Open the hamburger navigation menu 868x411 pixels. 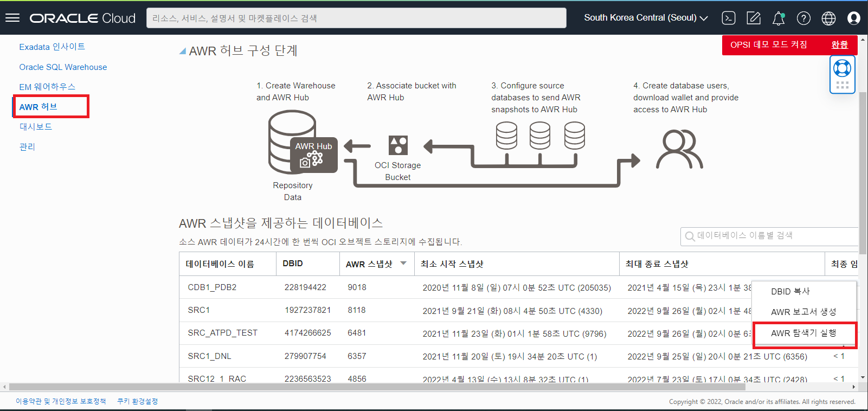[12, 18]
